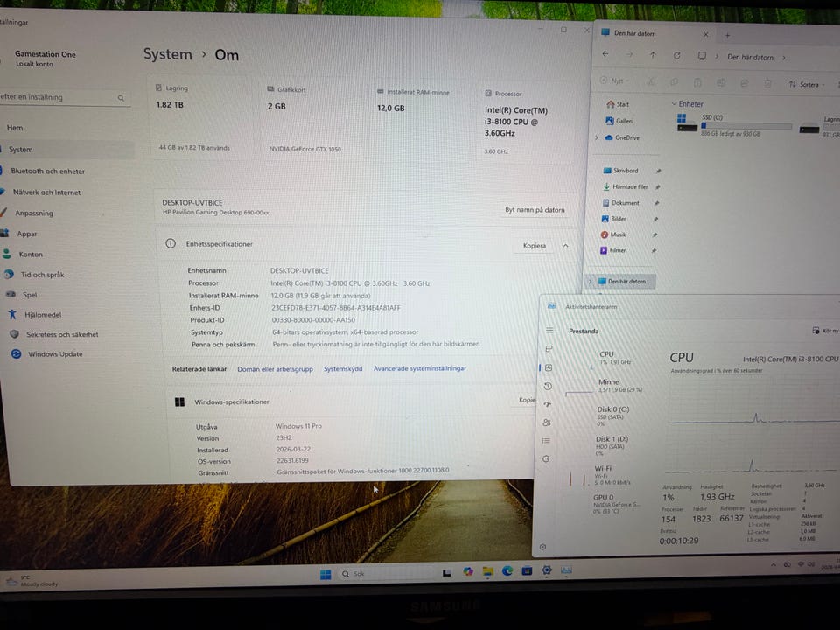Open App history icon in Task Manager
The image size is (840, 630).
548,386
